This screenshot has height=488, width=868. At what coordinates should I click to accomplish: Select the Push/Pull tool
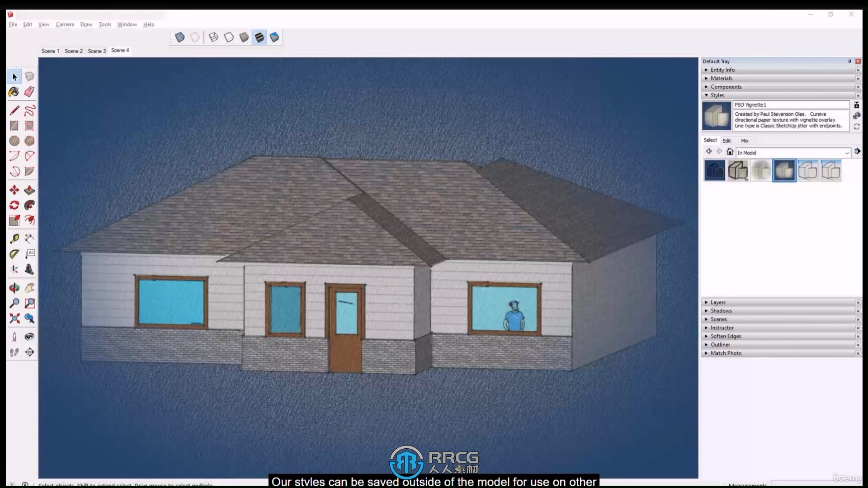28,189
